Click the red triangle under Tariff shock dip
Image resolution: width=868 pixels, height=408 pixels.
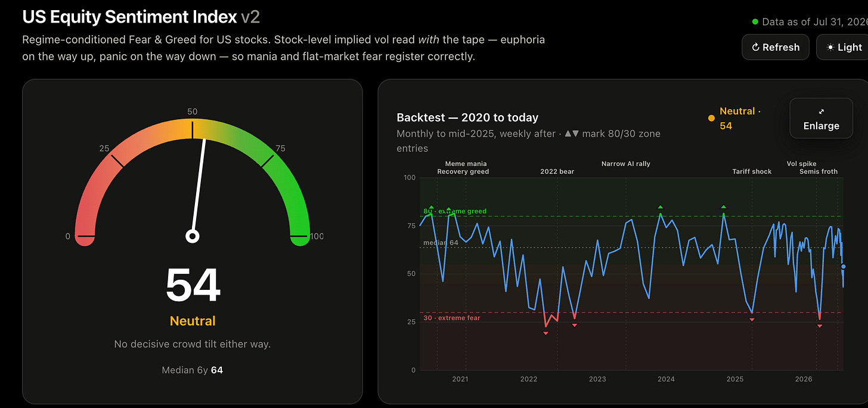(752, 320)
